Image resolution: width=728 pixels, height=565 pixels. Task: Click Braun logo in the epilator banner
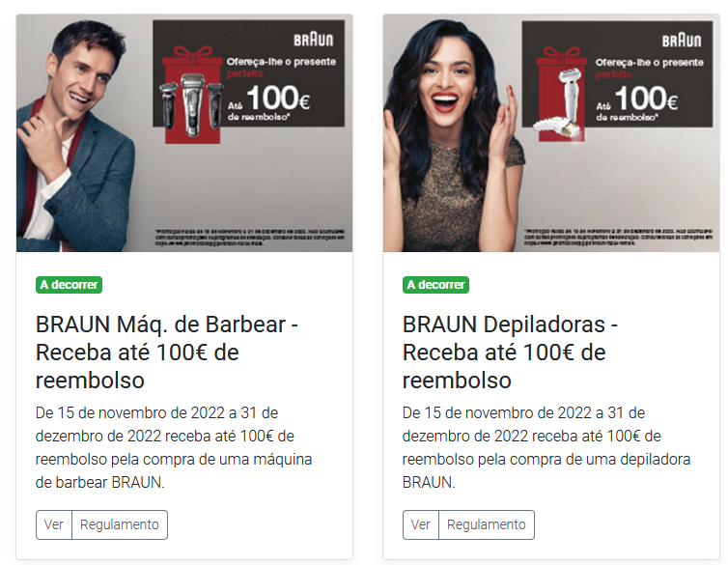click(x=682, y=41)
